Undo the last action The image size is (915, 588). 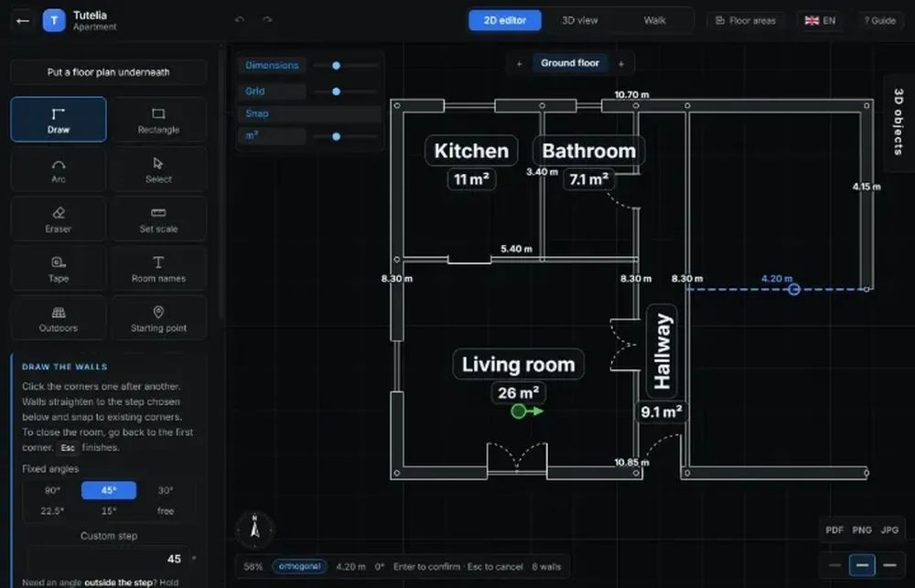tap(240, 20)
